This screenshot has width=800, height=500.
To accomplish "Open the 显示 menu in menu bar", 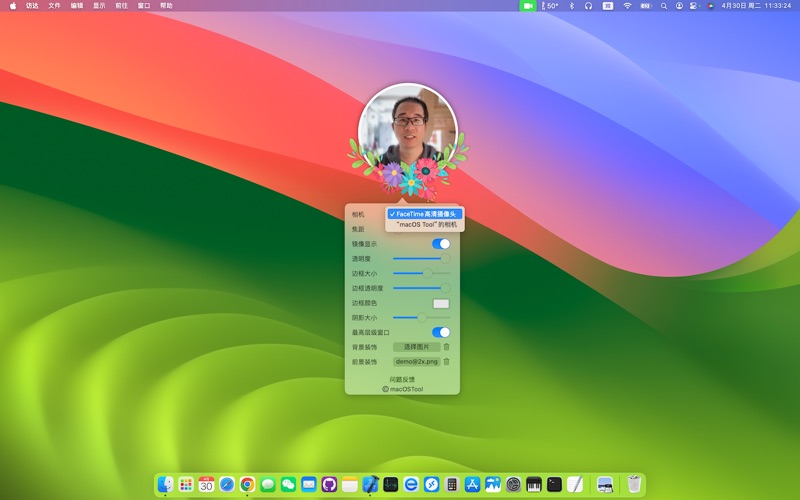I will 99,6.
